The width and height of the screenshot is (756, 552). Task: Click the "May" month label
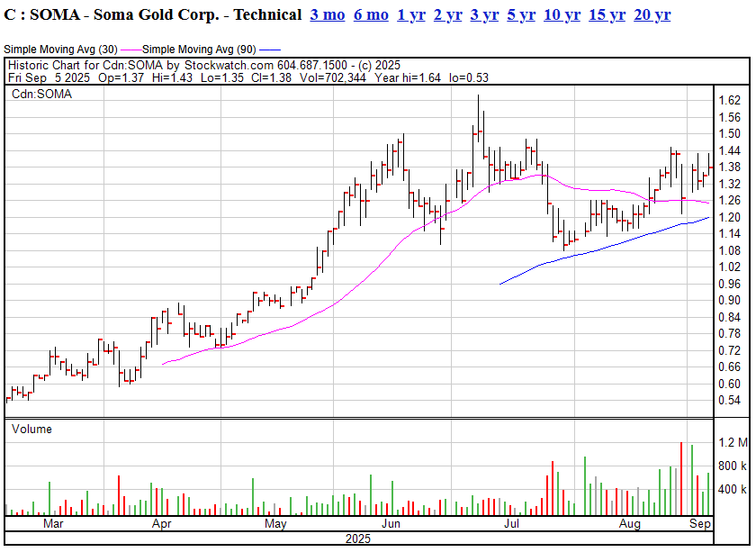pos(275,523)
